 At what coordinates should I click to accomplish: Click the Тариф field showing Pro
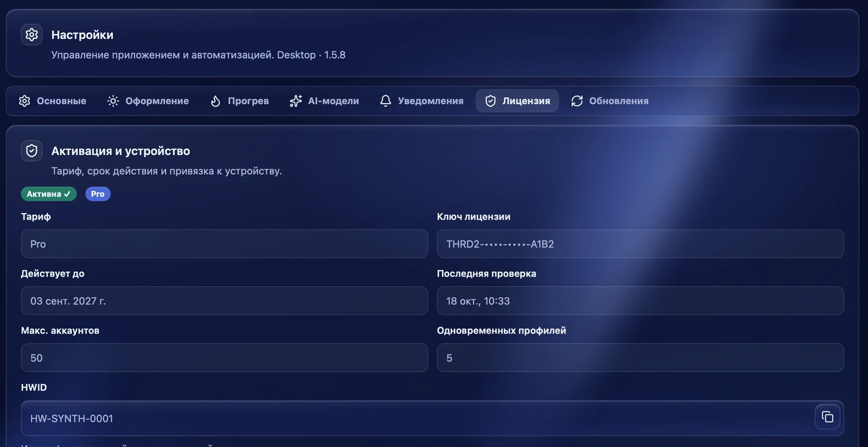tap(225, 244)
